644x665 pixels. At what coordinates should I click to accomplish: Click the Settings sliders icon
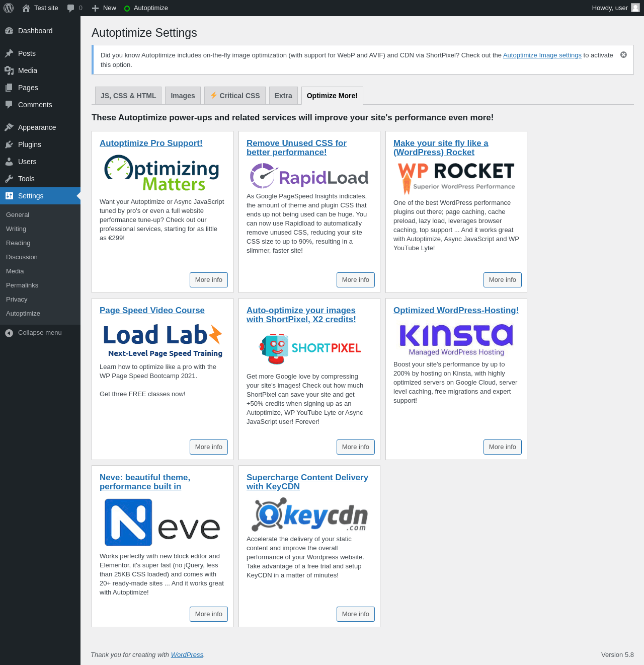(x=9, y=196)
